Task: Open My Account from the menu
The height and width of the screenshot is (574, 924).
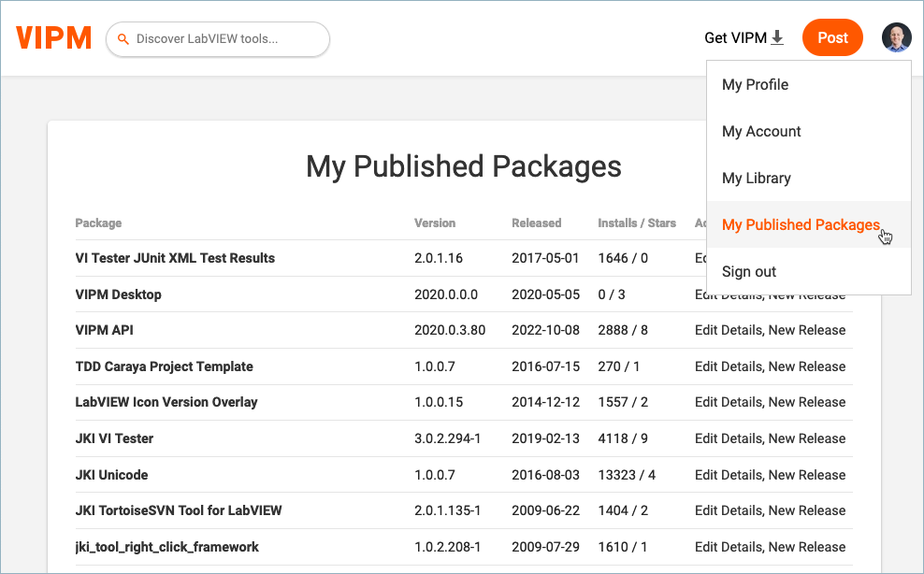Action: point(761,131)
